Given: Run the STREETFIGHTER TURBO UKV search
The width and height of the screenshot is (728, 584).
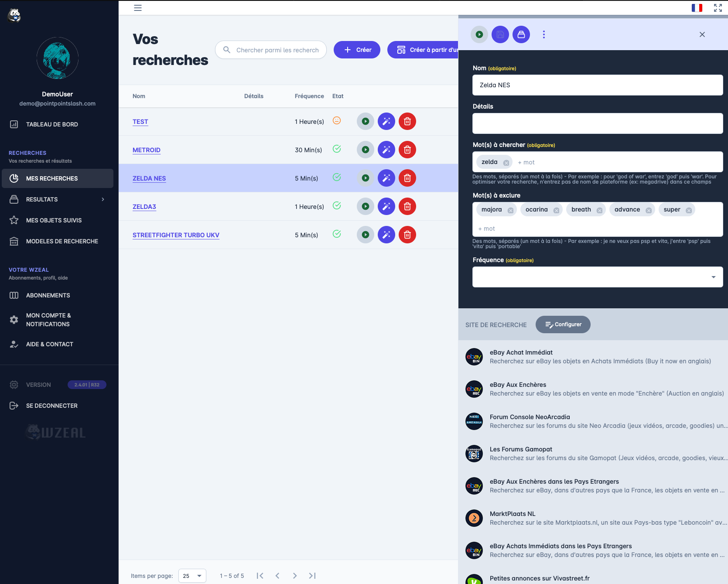Looking at the screenshot, I should coord(366,235).
